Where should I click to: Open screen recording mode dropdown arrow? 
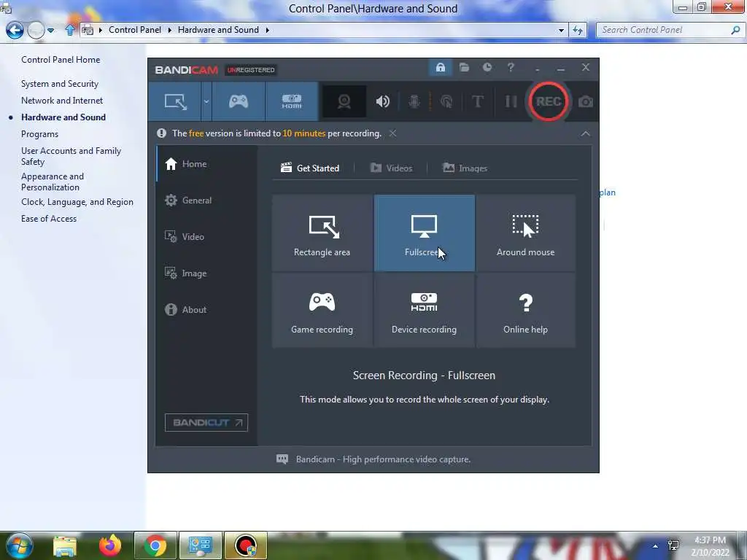point(206,101)
